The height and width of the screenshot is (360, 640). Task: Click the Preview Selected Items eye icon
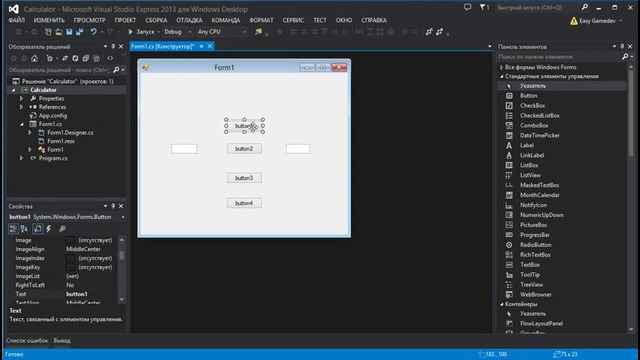110,58
